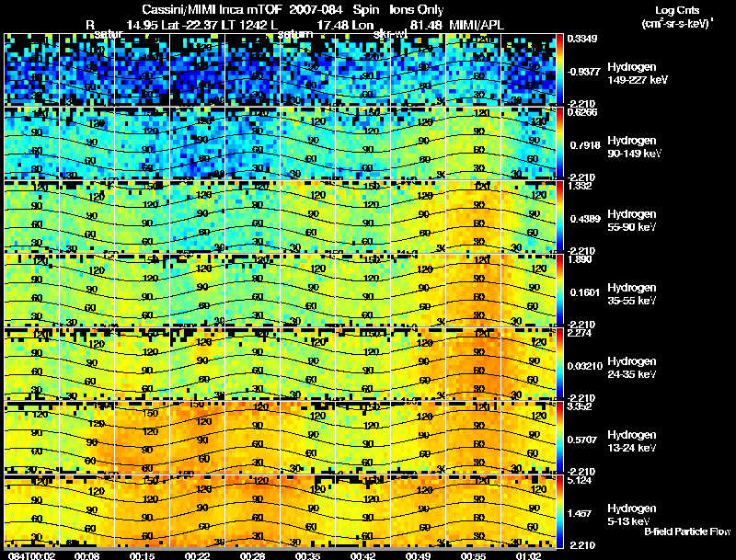
Task: Click the colorbar maximum value 1.890
Action: (x=580, y=259)
